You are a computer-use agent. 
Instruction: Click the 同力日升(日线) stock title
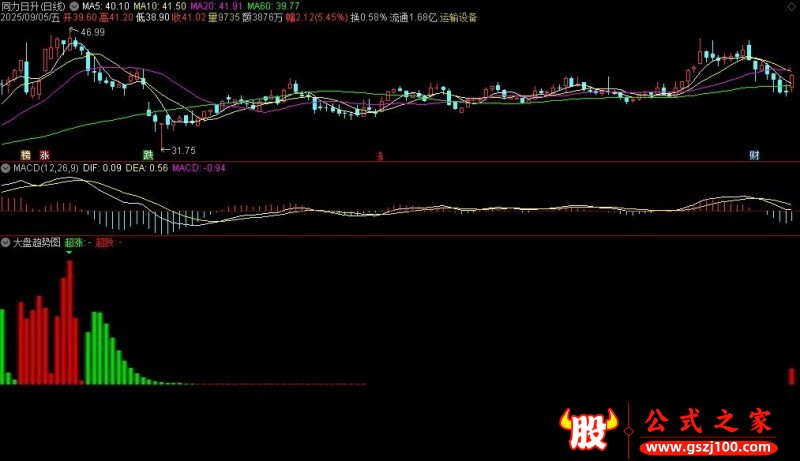(x=34, y=7)
